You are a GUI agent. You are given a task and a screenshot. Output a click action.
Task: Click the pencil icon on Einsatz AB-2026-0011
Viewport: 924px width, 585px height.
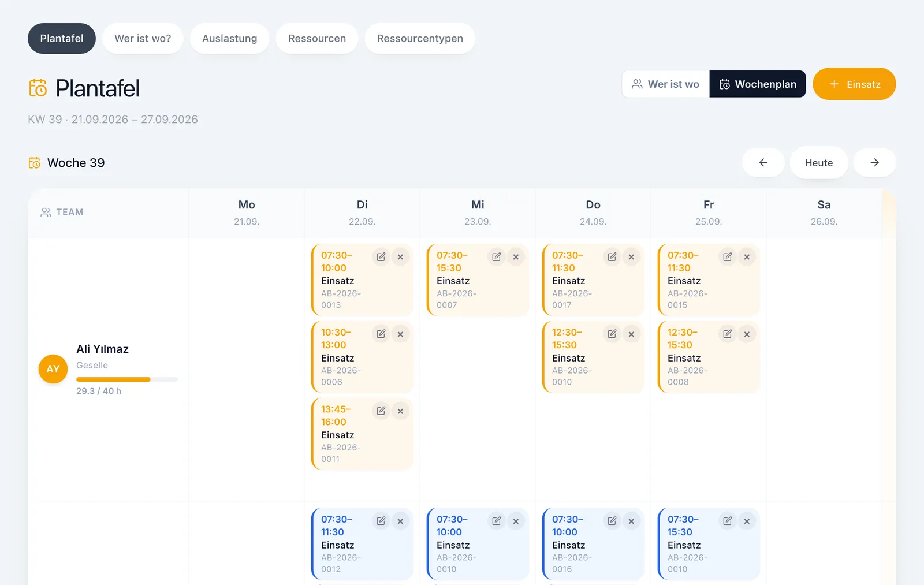pos(381,411)
